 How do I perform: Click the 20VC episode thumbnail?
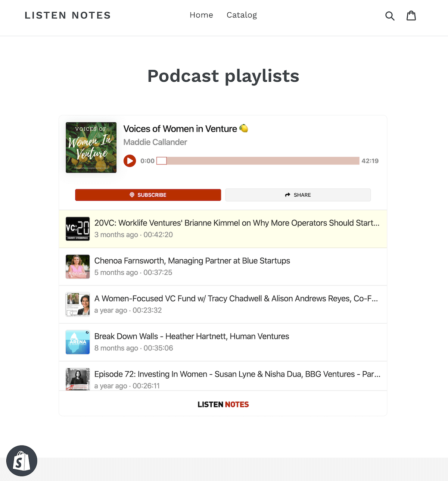click(x=78, y=229)
